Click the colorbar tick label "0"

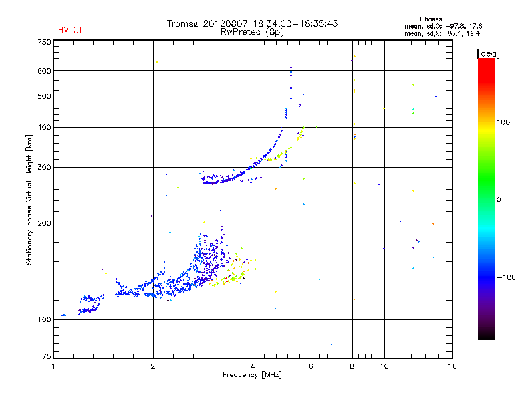pos(499,200)
